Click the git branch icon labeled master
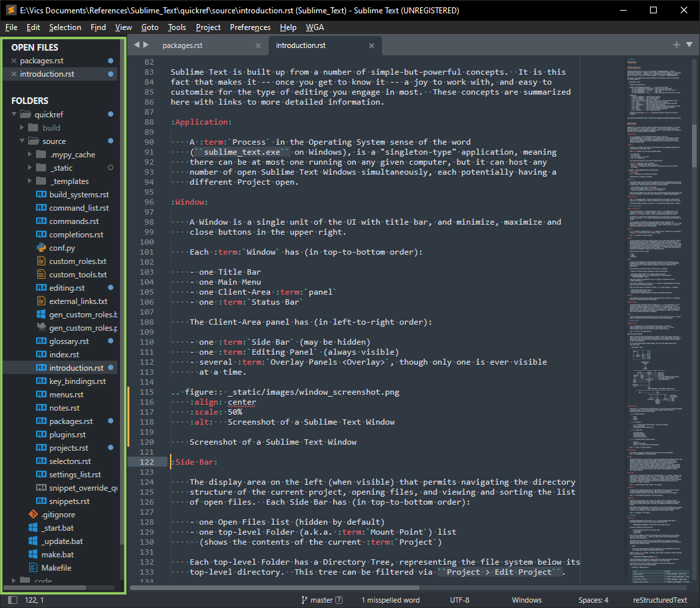This screenshot has width=700, height=608. [x=305, y=600]
